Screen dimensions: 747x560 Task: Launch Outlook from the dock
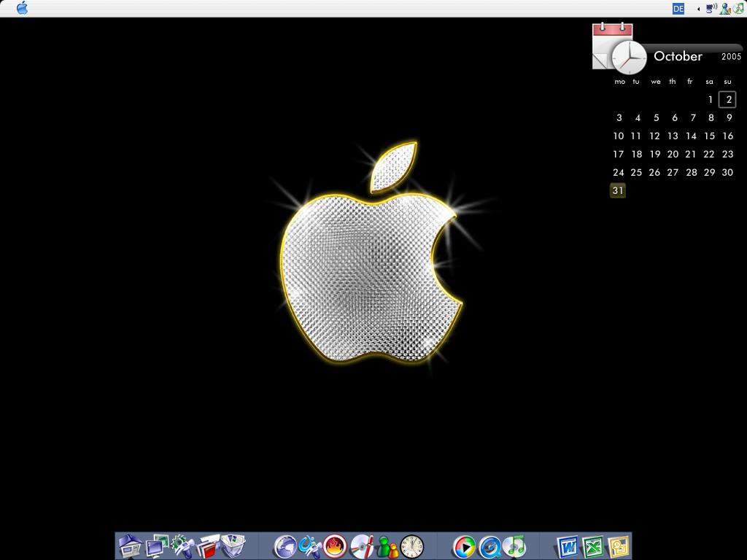619,546
